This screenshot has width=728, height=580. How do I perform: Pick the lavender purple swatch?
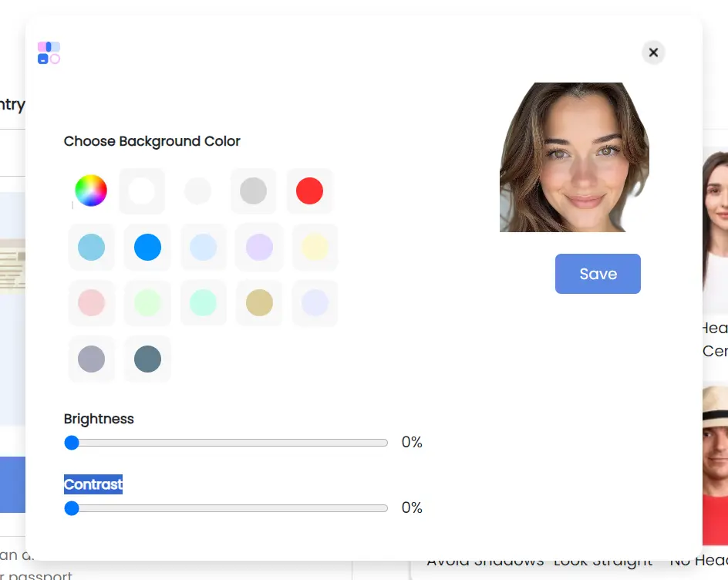[259, 247]
